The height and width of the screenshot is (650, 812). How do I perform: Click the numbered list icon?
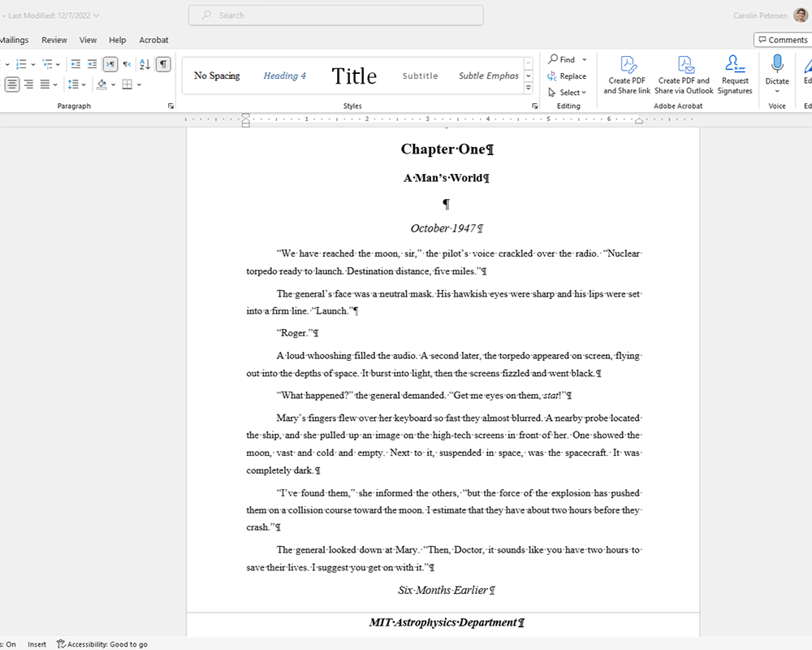21,64
